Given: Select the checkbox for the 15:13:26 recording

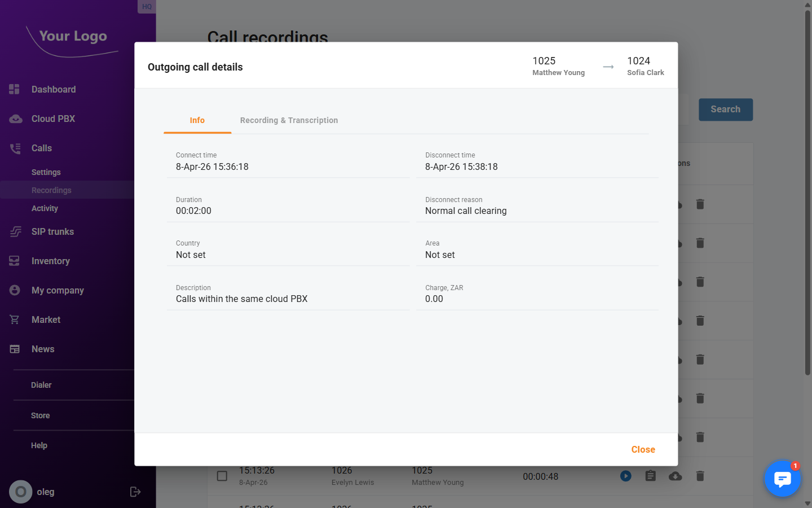Looking at the screenshot, I should click(x=222, y=476).
